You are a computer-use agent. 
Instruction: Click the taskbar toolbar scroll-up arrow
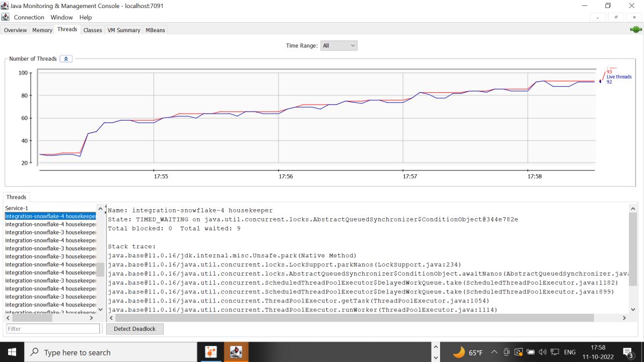pos(435,348)
